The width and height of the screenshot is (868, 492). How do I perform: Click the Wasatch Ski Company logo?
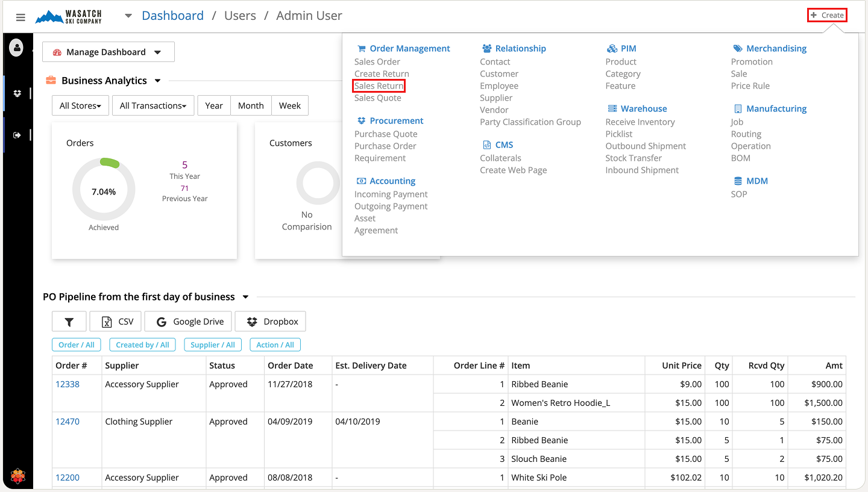click(69, 16)
